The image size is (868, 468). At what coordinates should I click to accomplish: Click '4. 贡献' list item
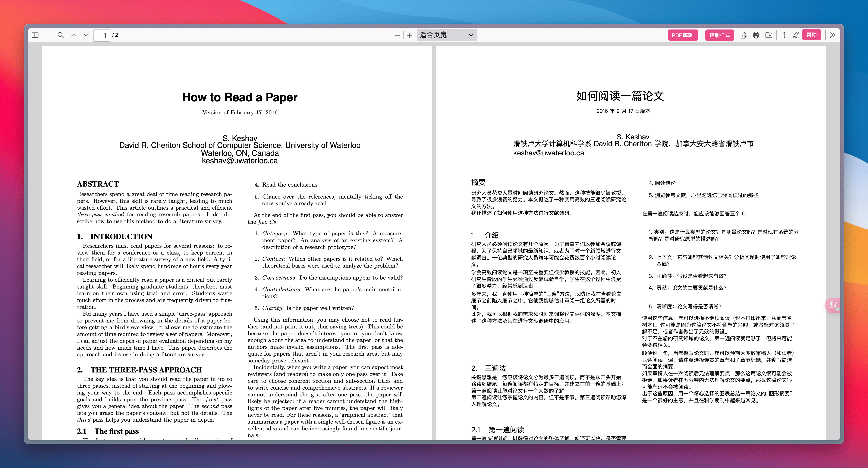(x=687, y=288)
